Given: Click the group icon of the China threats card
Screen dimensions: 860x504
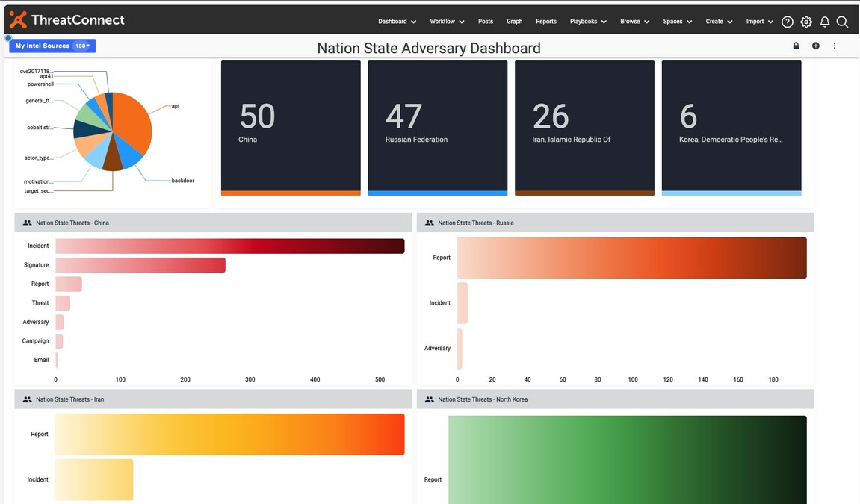Looking at the screenshot, I should (x=27, y=223).
